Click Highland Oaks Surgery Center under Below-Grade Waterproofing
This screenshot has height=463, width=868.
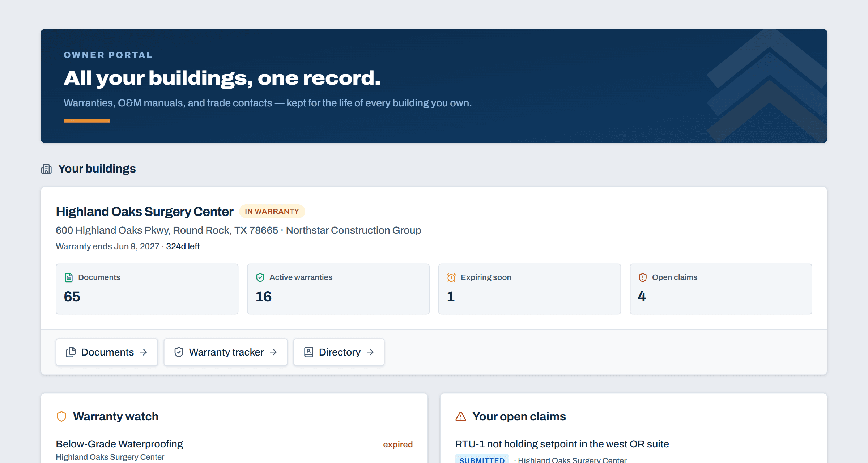tap(110, 457)
